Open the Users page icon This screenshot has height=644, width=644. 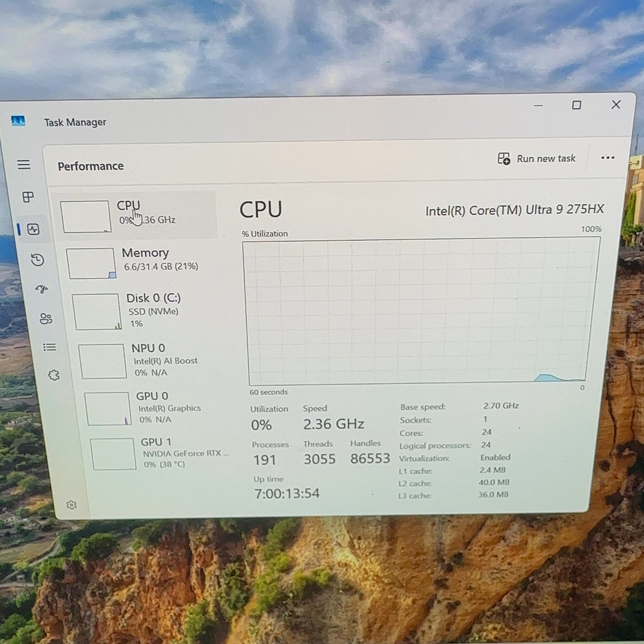click(x=46, y=319)
